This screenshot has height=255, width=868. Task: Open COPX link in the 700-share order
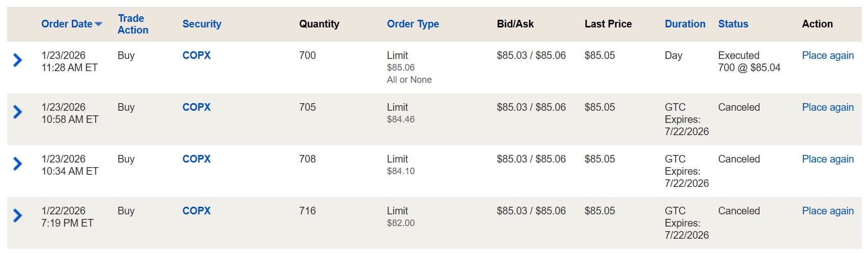click(x=196, y=55)
